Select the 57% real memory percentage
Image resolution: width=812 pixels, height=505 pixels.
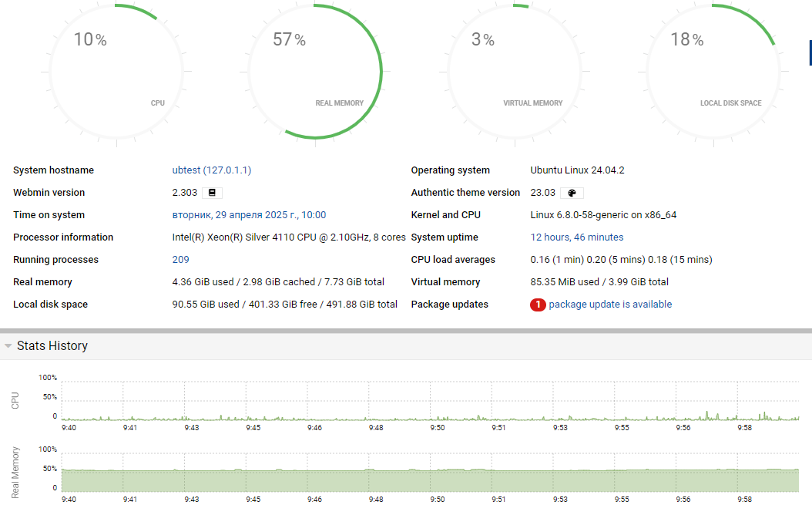pyautogui.click(x=289, y=40)
